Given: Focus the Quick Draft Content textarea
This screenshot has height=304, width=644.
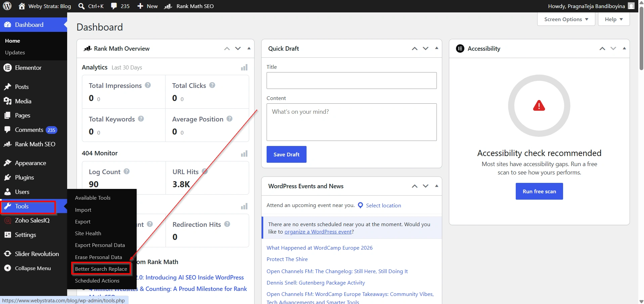Looking at the screenshot, I should tap(352, 122).
